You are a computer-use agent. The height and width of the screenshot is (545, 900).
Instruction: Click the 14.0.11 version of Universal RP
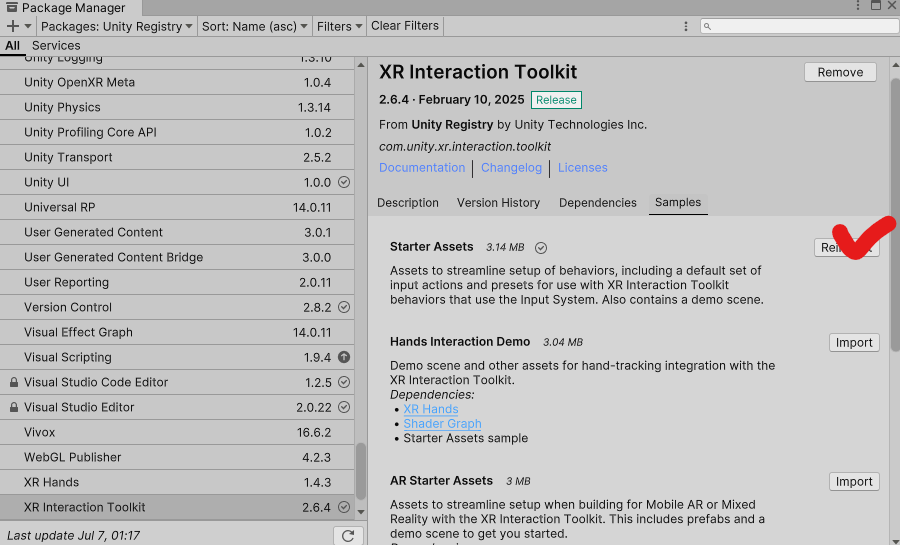coord(312,208)
